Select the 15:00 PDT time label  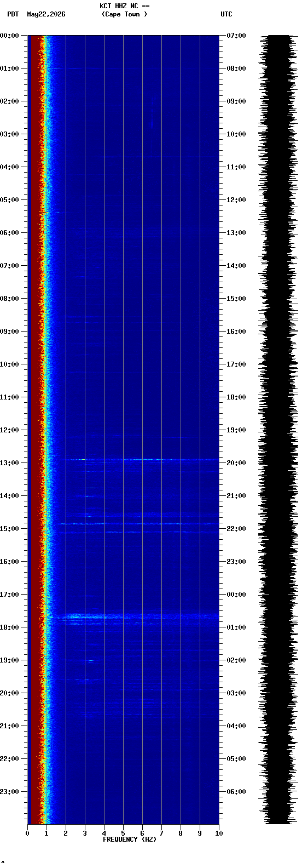[x=10, y=529]
